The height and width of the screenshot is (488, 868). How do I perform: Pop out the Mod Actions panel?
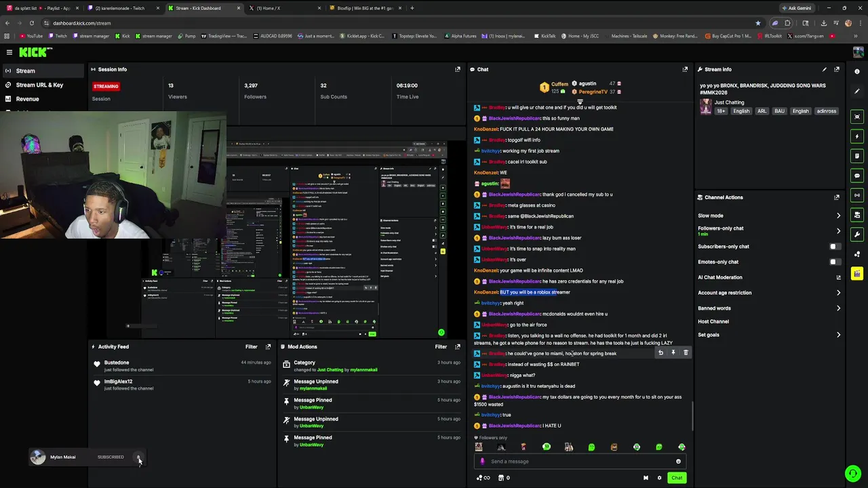click(x=458, y=346)
